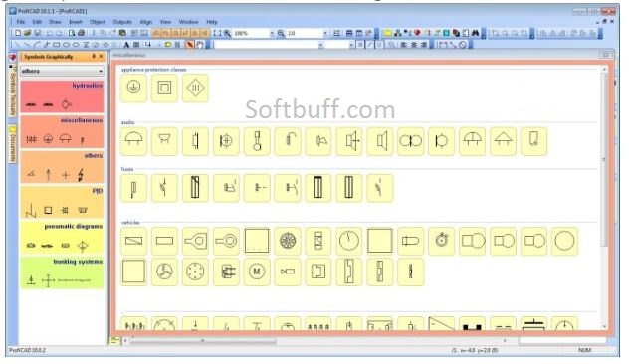Open the File menu

click(x=21, y=22)
